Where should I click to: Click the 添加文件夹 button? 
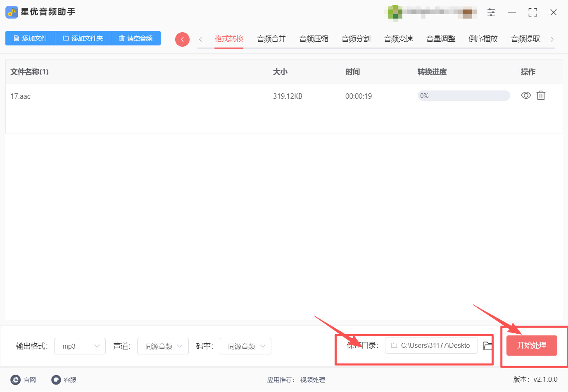point(83,38)
